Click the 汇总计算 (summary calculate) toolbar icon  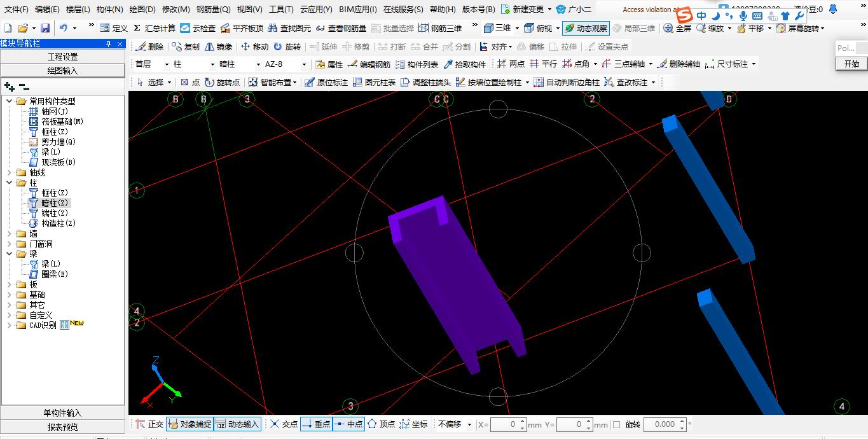(155, 28)
